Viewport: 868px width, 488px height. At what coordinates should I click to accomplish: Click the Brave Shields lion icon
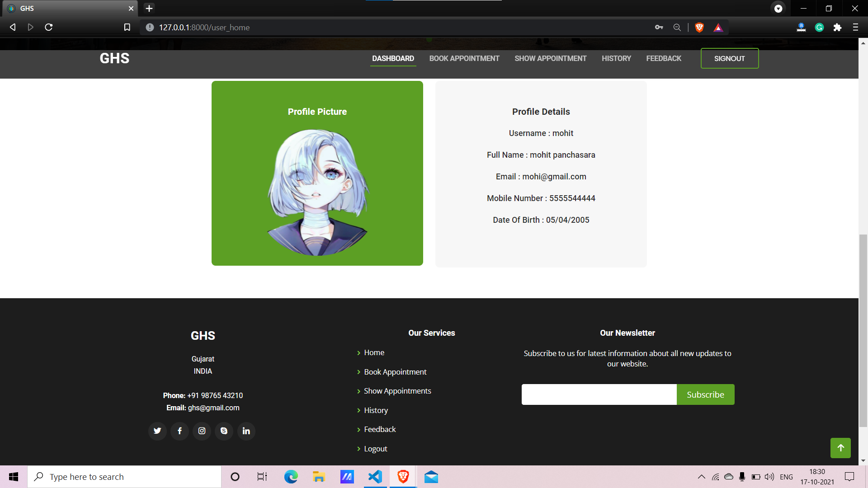[x=699, y=28]
